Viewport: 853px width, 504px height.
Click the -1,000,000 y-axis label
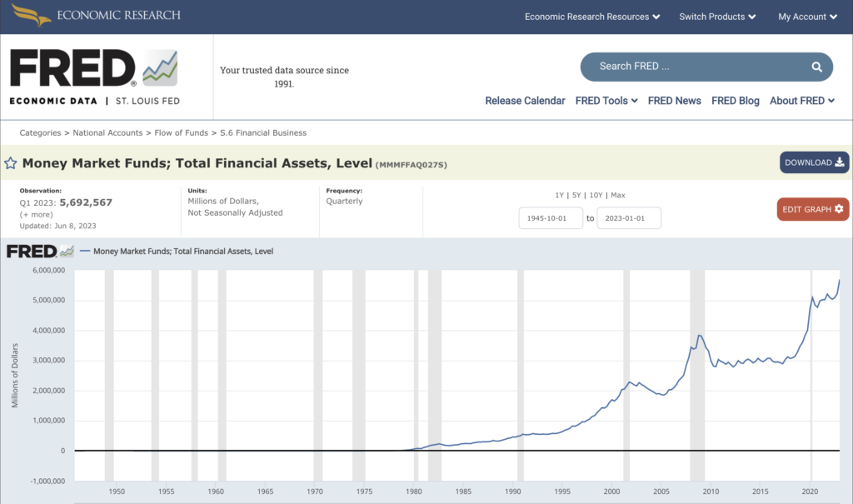point(47,482)
